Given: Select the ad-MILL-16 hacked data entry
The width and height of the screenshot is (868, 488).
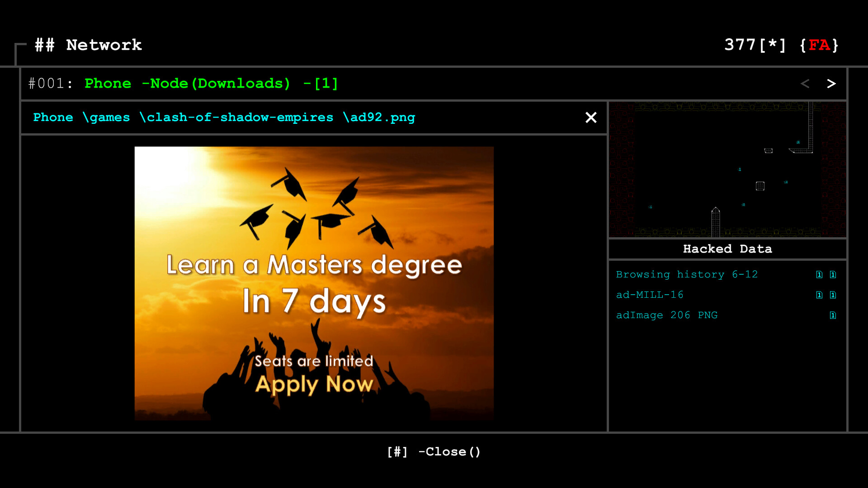Looking at the screenshot, I should [x=650, y=295].
